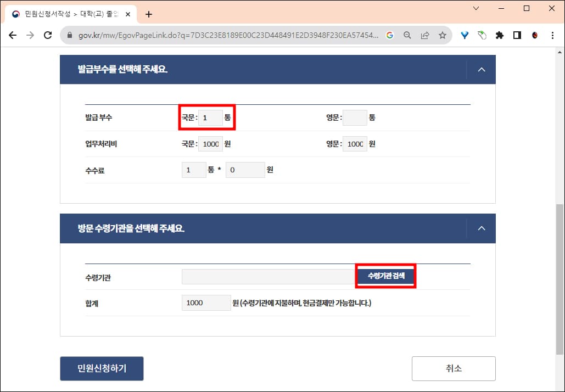Cancel the request with the 취소 button
Screen dimensions: 565x392
pos(453,368)
